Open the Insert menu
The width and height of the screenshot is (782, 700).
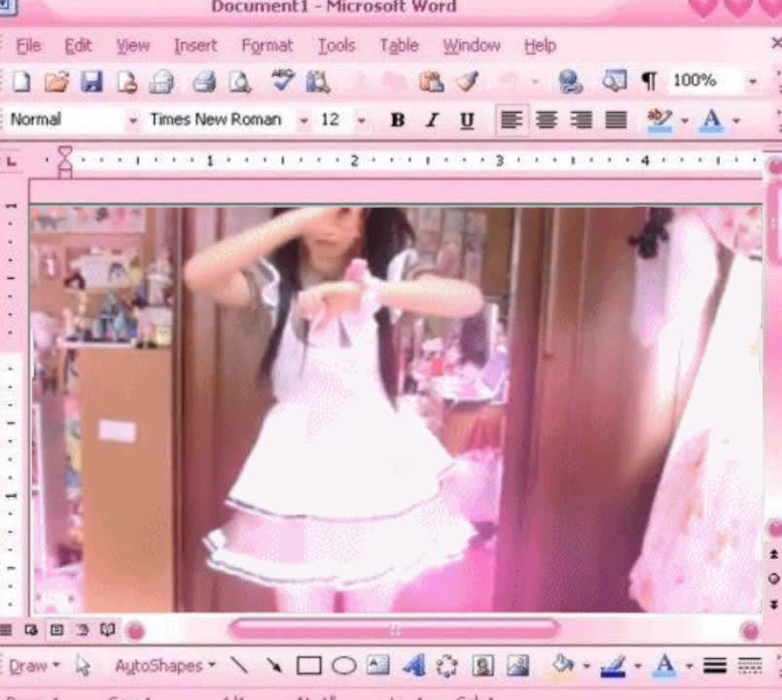pos(195,46)
